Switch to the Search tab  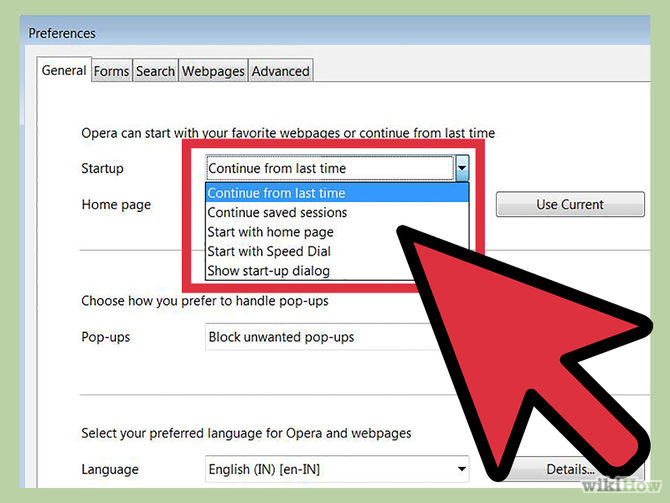click(155, 71)
